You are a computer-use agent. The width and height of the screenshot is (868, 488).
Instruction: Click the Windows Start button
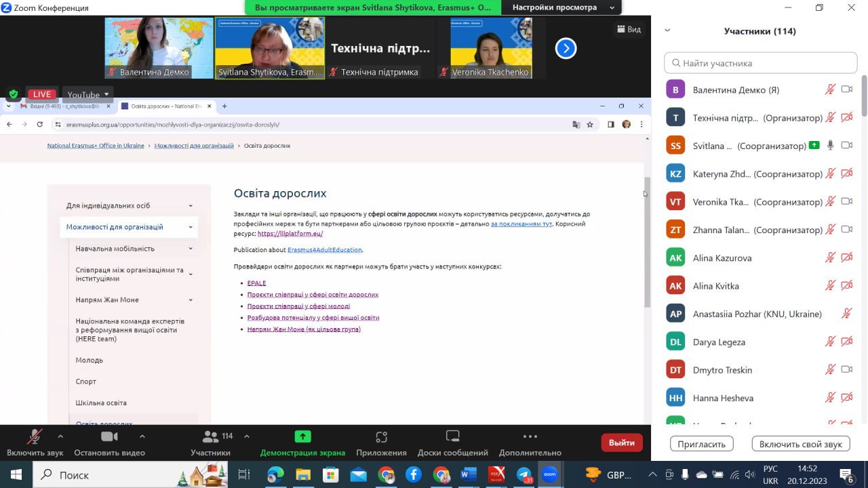click(x=16, y=474)
